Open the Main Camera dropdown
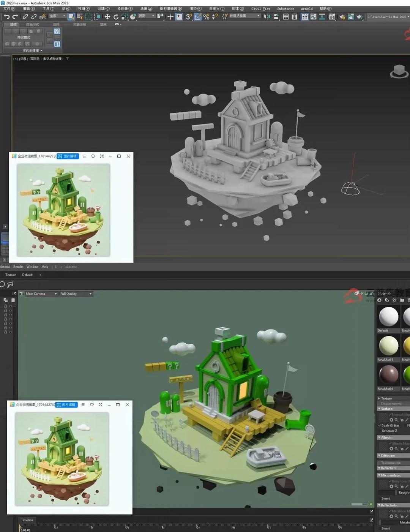410x532 pixels. [41, 294]
